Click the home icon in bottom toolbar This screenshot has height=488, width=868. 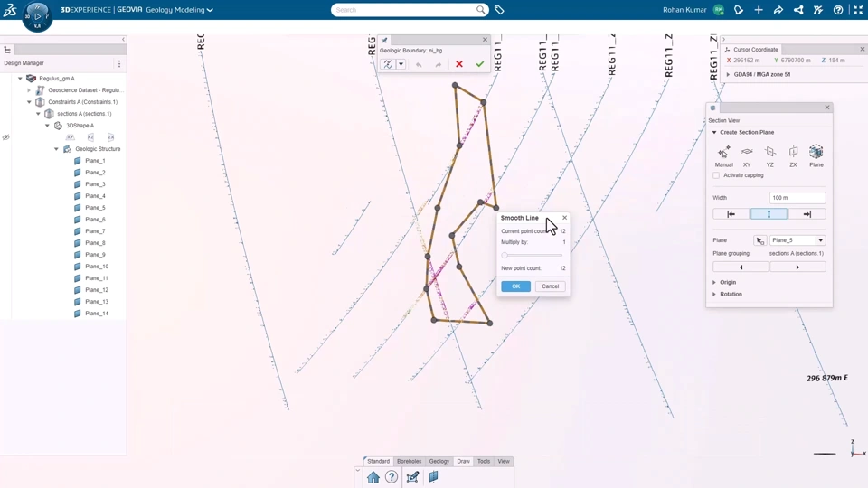point(373,477)
